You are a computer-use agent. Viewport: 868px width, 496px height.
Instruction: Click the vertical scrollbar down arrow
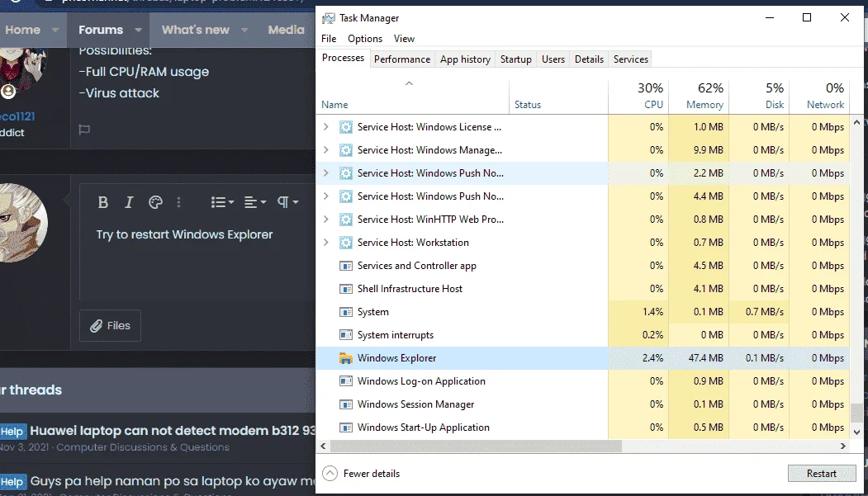[856, 432]
